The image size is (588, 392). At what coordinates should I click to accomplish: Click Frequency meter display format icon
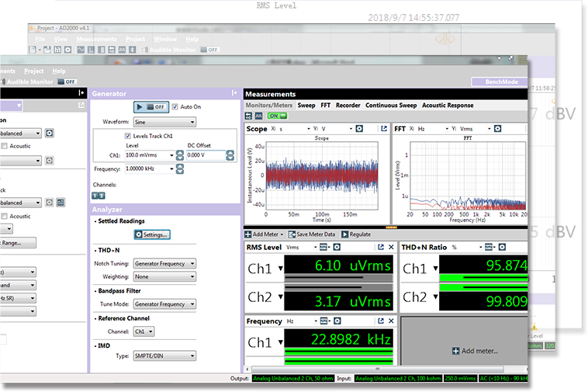[325, 321]
